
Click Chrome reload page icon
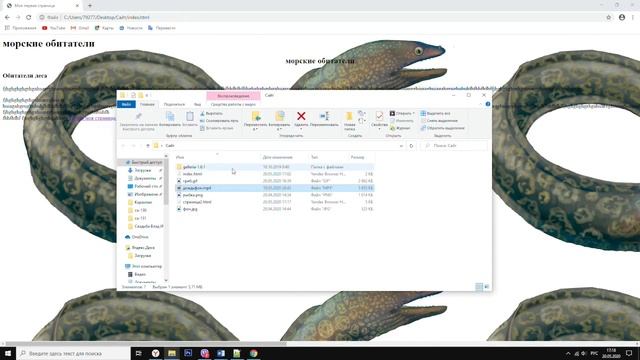click(x=29, y=18)
